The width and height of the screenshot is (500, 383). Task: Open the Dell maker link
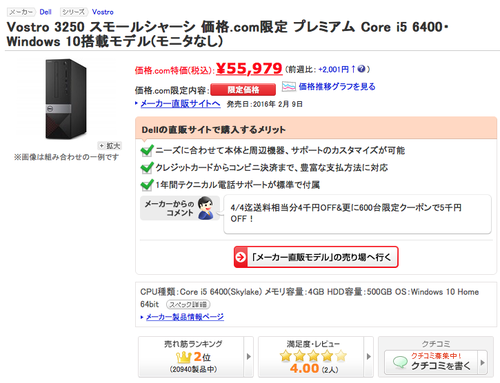(x=45, y=12)
